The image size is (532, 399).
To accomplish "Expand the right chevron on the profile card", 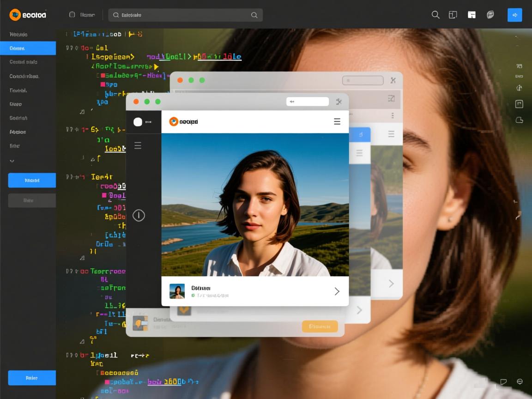I will pos(337,291).
